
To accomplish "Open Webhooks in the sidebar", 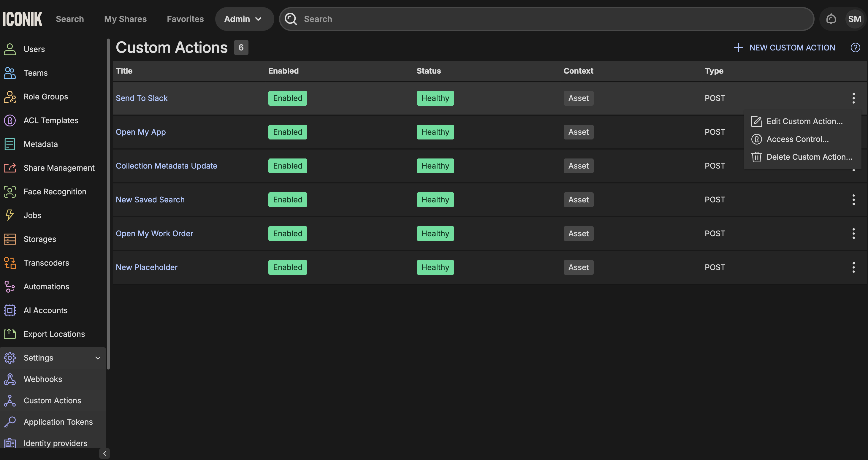I will (x=43, y=379).
